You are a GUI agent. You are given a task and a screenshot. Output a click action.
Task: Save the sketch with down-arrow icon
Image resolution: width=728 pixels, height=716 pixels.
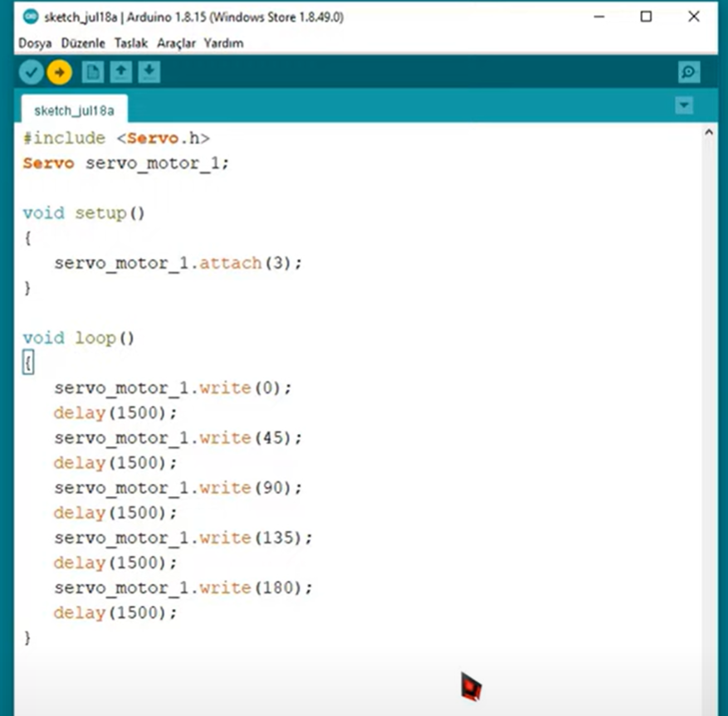(x=149, y=72)
